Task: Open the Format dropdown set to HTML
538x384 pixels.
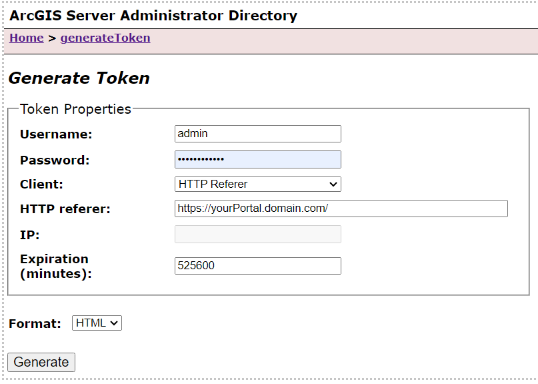Action: (x=97, y=323)
